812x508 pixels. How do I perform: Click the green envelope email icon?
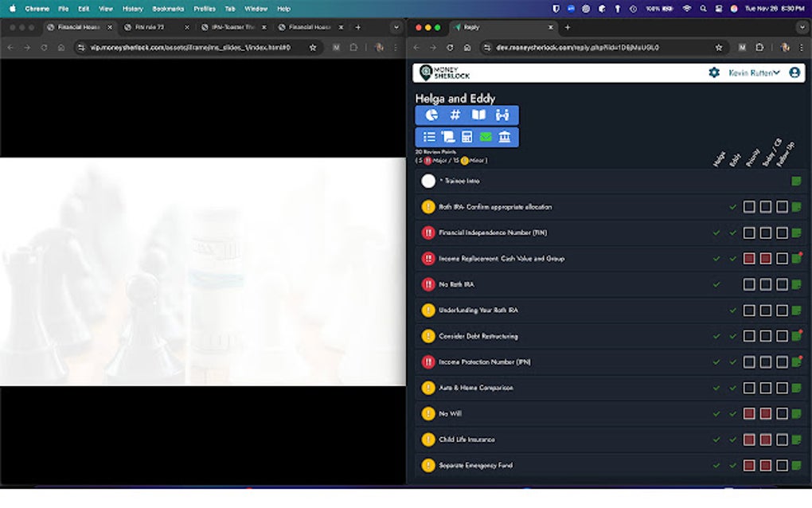point(486,136)
